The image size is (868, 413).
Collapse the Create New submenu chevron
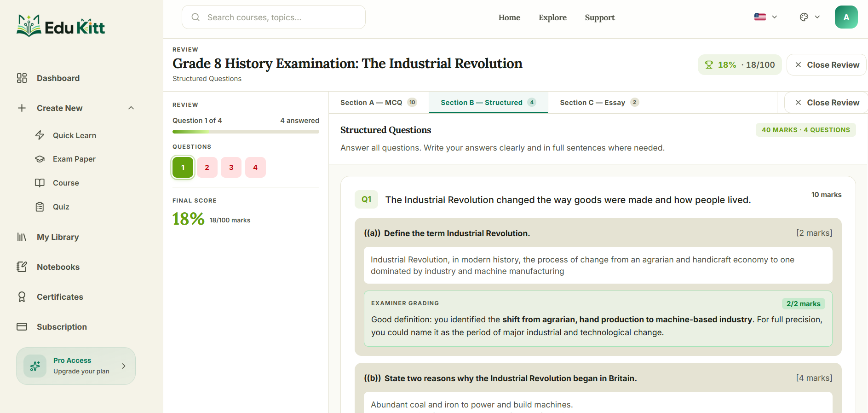coord(131,108)
